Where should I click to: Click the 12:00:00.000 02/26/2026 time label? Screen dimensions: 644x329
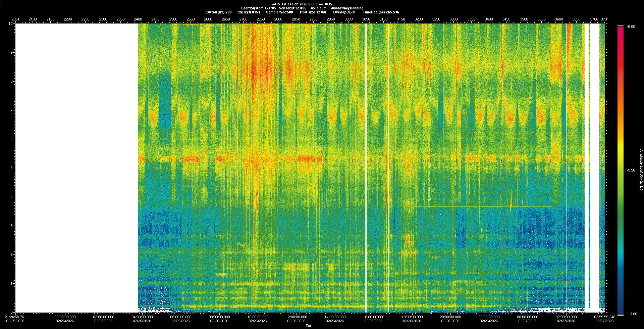(x=297, y=319)
